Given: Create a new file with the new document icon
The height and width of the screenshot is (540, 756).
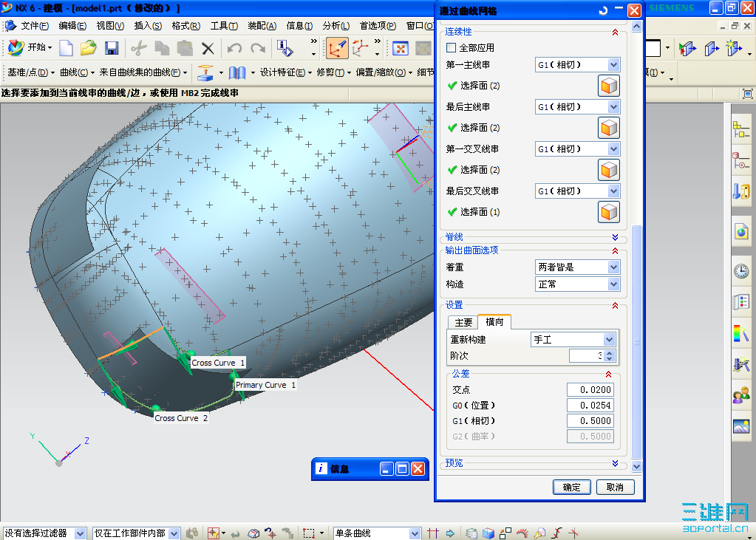Looking at the screenshot, I should 67,47.
